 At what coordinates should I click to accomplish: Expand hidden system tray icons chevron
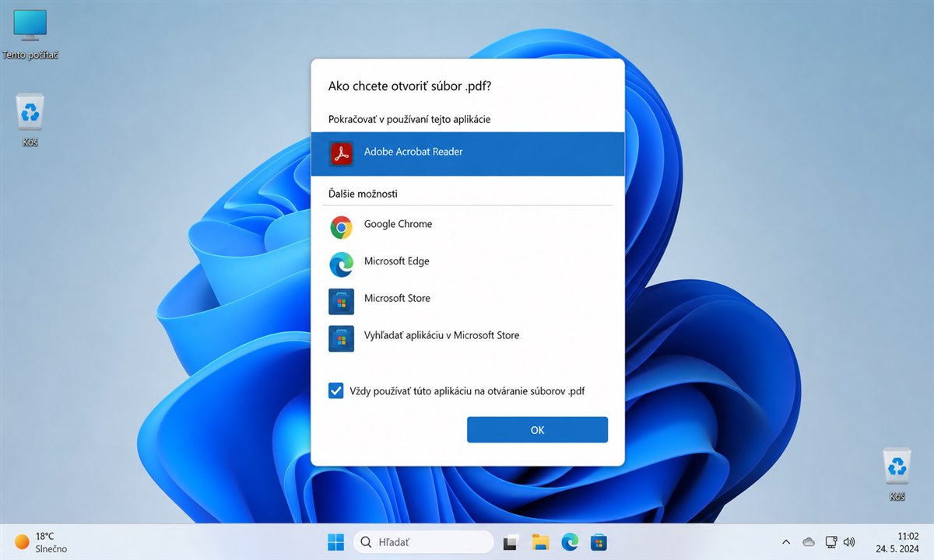[786, 541]
